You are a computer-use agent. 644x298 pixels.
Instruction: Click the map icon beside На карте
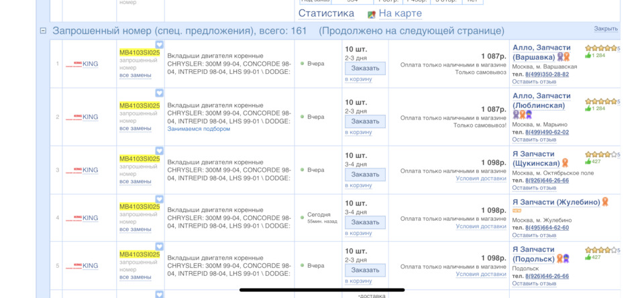pos(372,14)
